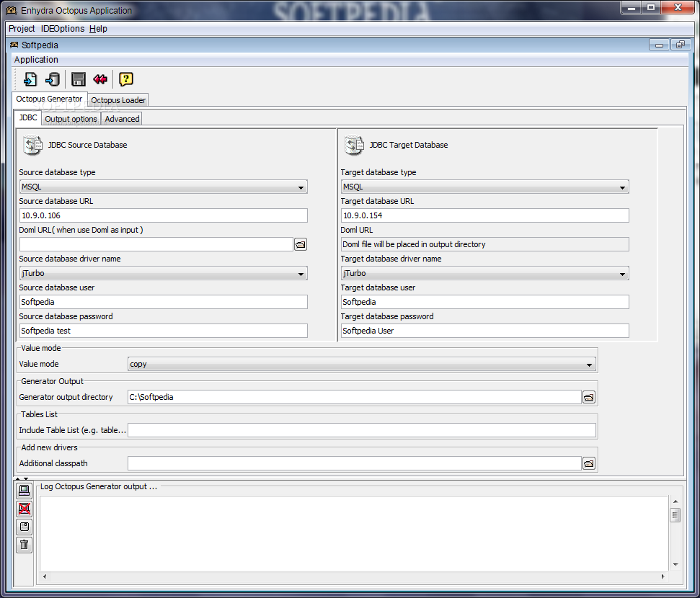
Task: Click the floppy disk save icon in toolbar
Action: coord(78,79)
